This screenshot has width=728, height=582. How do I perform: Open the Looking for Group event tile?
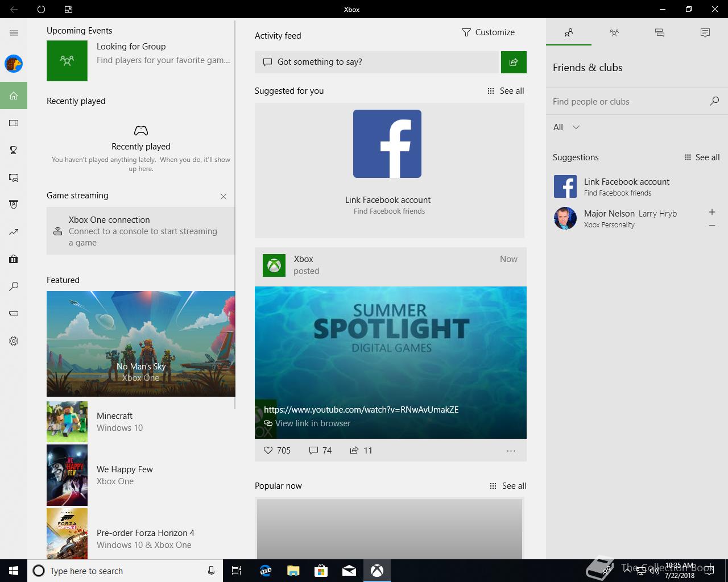pyautogui.click(x=140, y=60)
